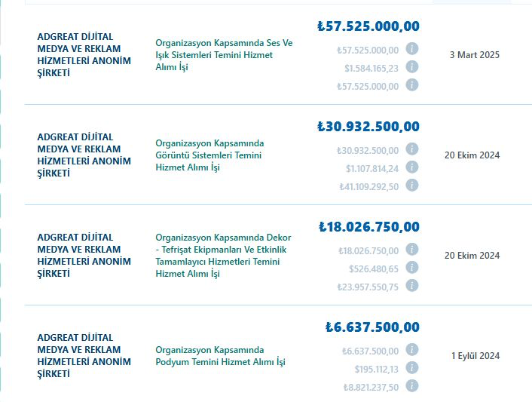Viewport: 532px width, 402px height.
Task: Open Ses Ve Işık Sistemleri tender link
Action: click(224, 55)
